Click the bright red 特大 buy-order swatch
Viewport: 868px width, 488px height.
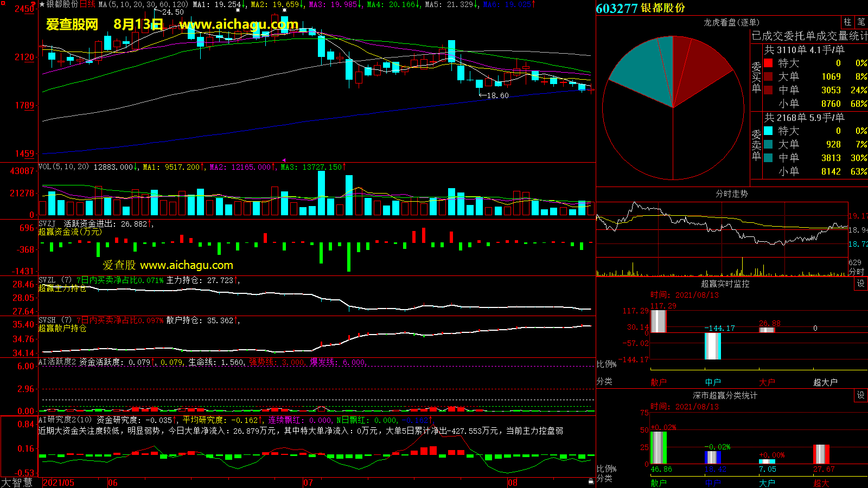point(768,63)
